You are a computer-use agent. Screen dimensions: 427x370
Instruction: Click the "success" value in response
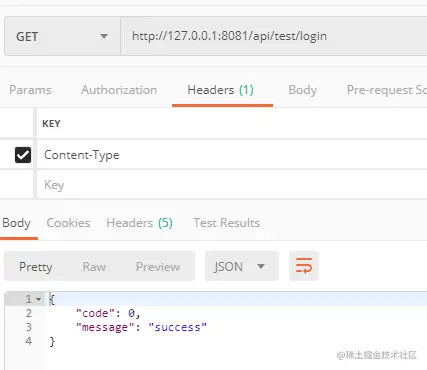coord(178,327)
